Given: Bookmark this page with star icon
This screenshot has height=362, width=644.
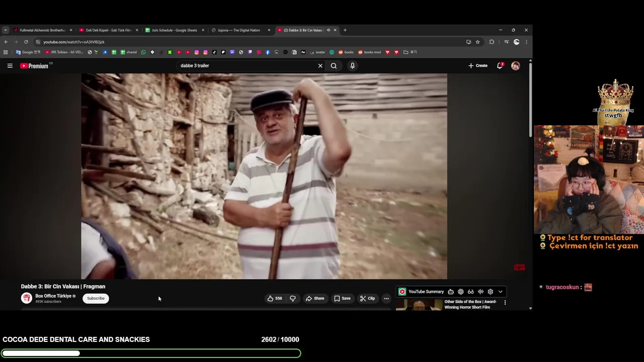Looking at the screenshot, I should click(477, 42).
